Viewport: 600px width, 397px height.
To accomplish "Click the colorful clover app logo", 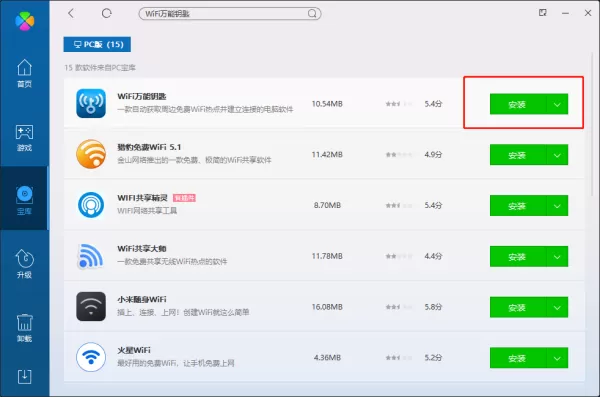I will tap(25, 20).
